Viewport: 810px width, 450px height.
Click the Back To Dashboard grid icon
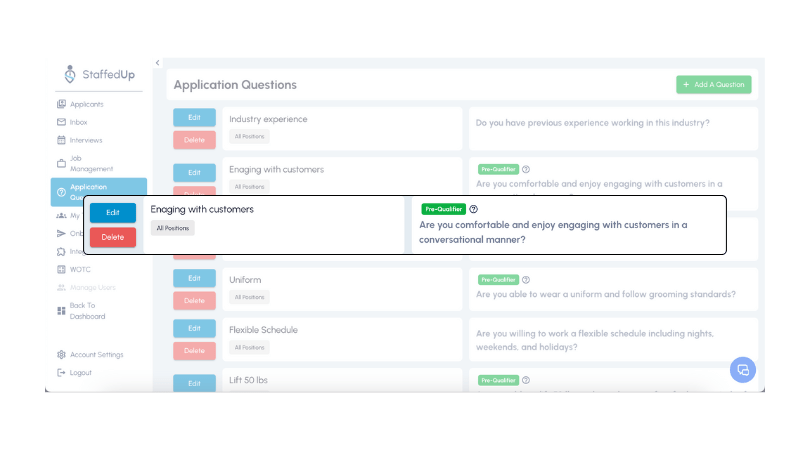[62, 311]
